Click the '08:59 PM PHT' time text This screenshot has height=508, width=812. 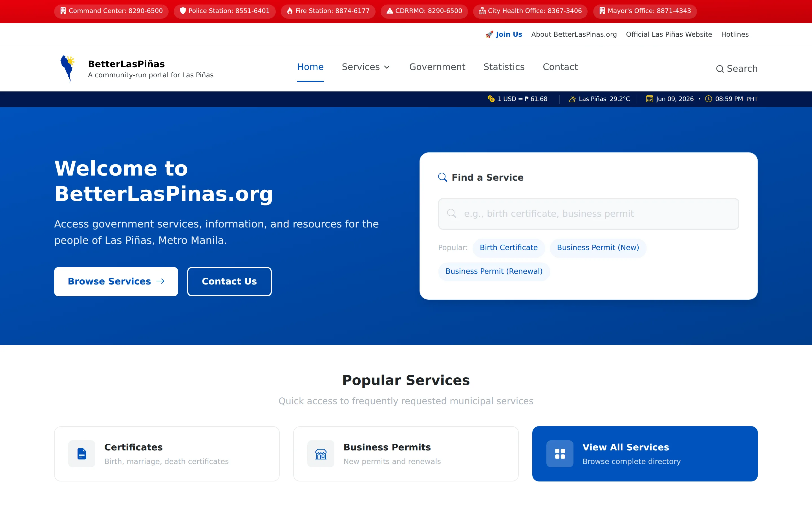pyautogui.click(x=736, y=99)
